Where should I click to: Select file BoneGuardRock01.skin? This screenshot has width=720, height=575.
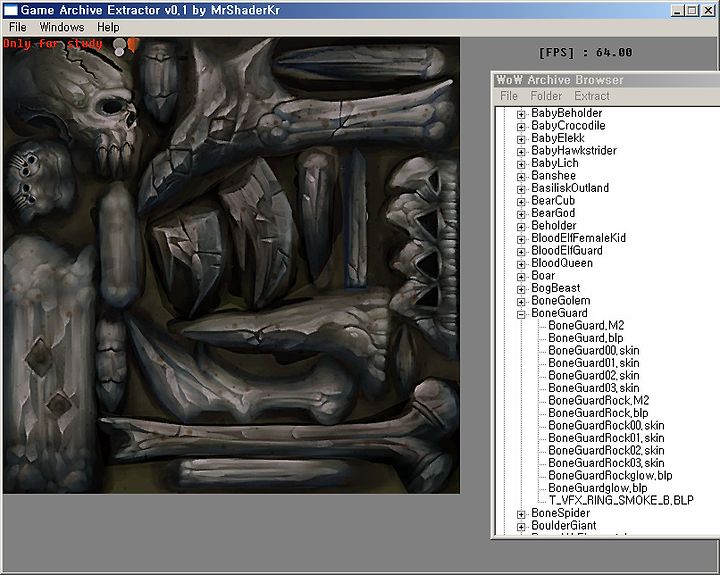coord(606,438)
